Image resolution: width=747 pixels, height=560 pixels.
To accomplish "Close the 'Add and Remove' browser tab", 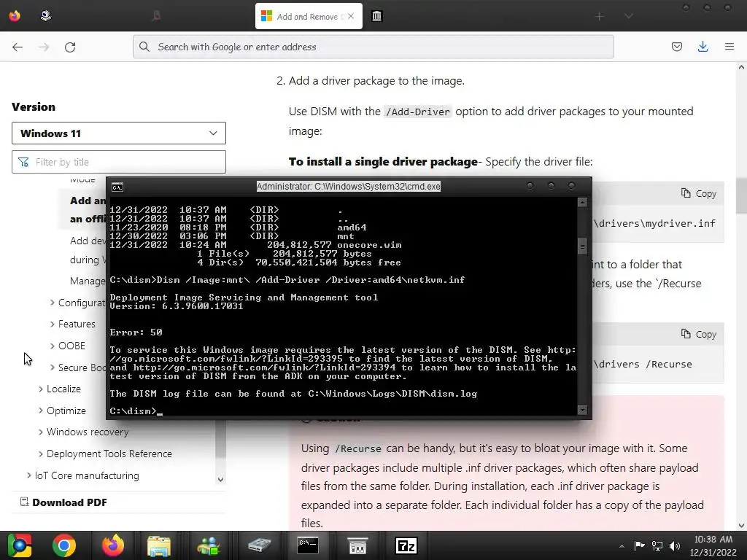I will (351, 16).
